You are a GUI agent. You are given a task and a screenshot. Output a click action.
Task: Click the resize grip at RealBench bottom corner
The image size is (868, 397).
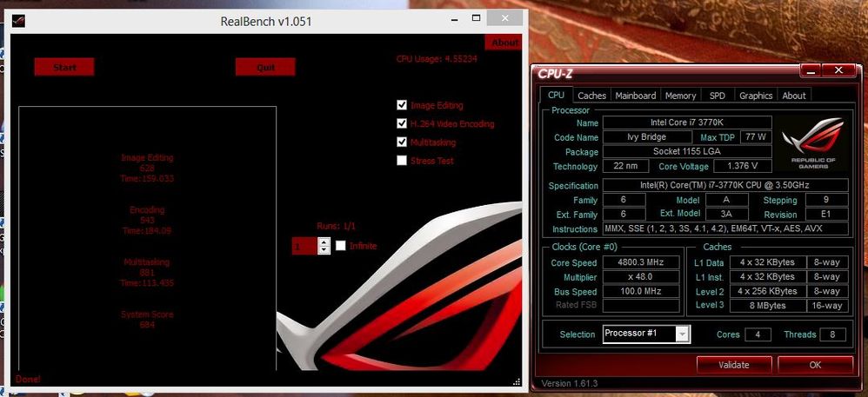(517, 381)
